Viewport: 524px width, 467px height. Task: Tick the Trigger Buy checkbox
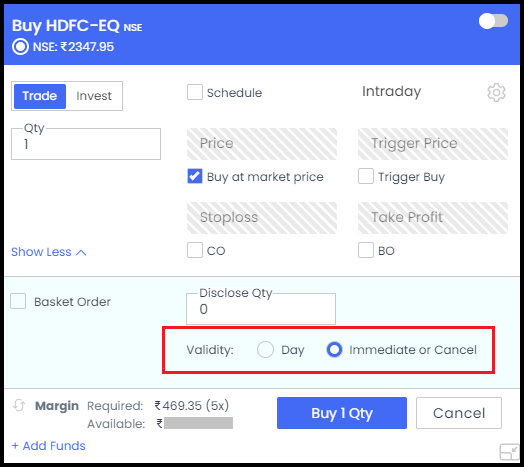[x=366, y=176]
